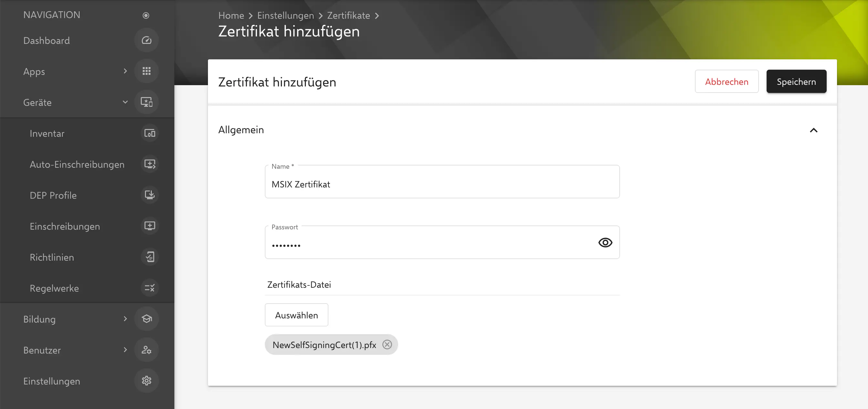The image size is (868, 409).
Task: Open the Bildung navigation item
Action: (39, 319)
